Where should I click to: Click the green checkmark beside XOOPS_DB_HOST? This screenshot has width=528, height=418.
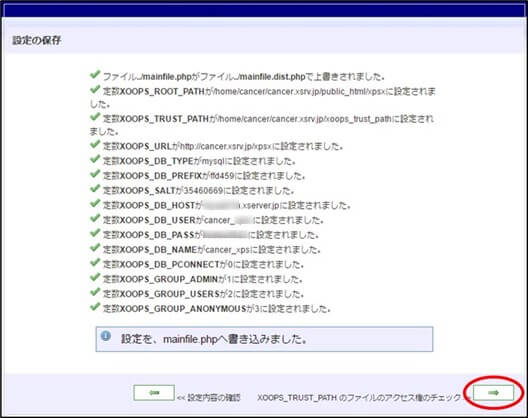tap(95, 203)
